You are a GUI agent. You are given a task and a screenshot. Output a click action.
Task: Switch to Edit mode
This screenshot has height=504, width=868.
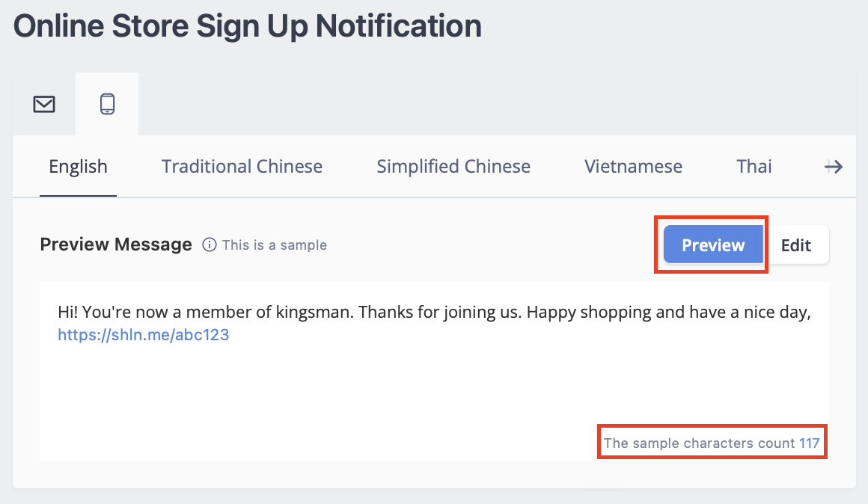pos(796,245)
